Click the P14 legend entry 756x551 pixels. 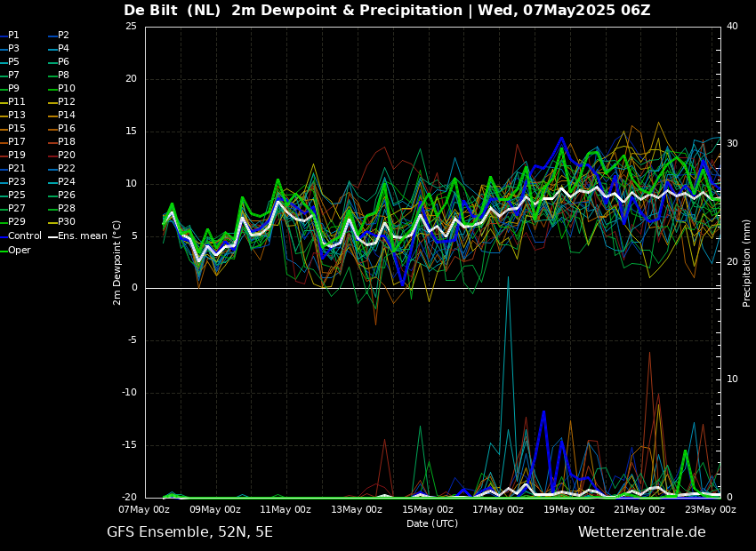[x=62, y=116]
